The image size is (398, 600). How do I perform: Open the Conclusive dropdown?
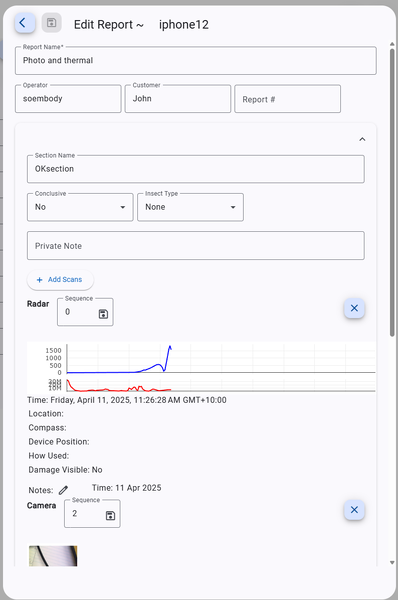[x=80, y=207]
